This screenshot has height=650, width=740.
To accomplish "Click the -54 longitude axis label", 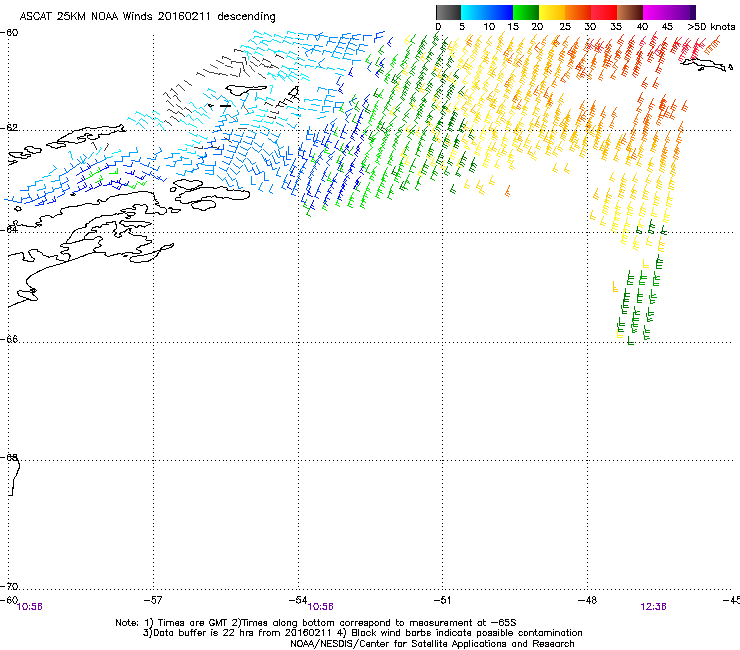I will [298, 599].
